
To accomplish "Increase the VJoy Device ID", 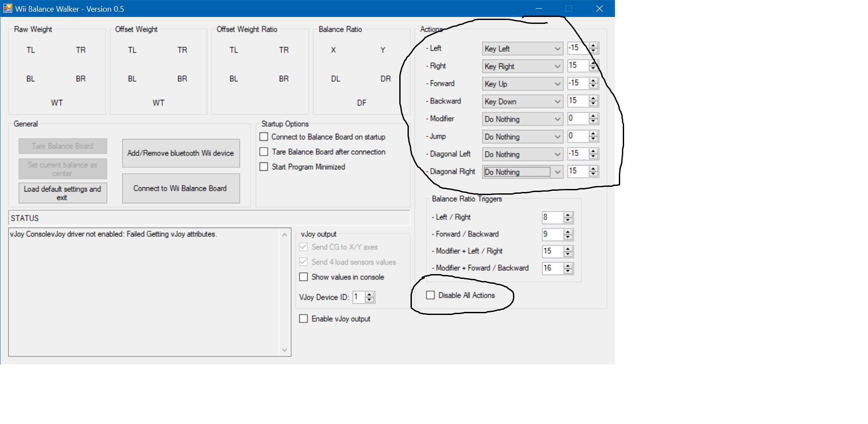I will tap(369, 295).
